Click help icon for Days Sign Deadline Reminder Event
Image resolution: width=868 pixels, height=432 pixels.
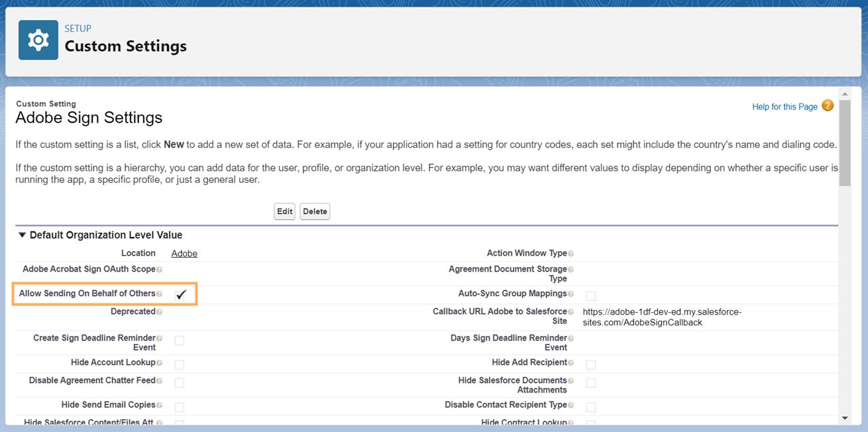tap(570, 339)
